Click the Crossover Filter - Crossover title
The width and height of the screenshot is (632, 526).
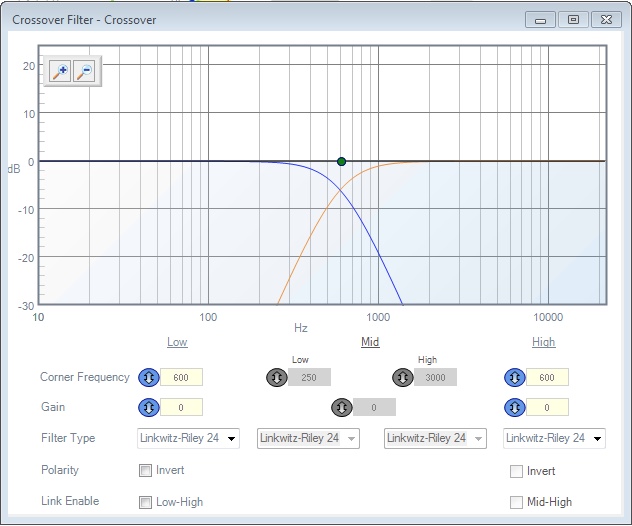pos(84,20)
